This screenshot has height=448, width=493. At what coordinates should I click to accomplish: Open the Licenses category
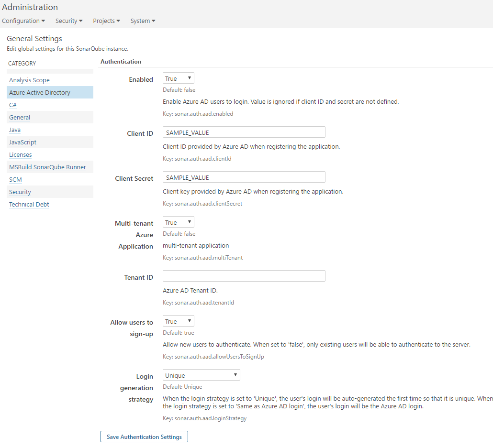coord(21,154)
